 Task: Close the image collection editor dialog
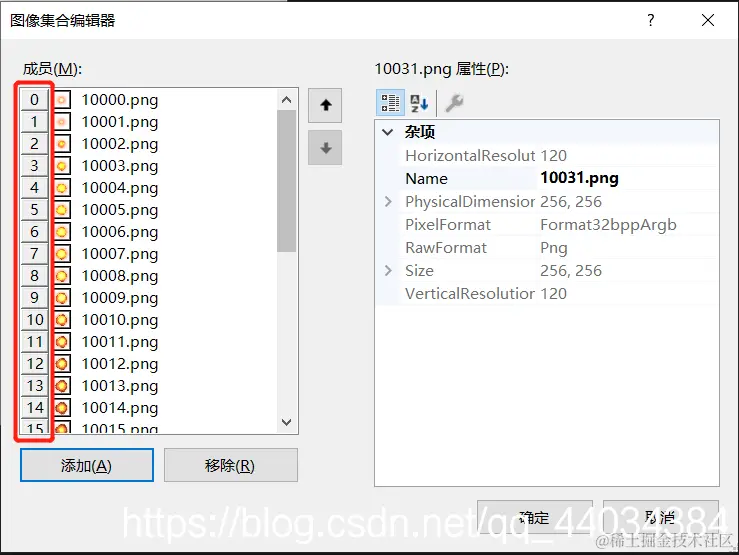coord(707,20)
